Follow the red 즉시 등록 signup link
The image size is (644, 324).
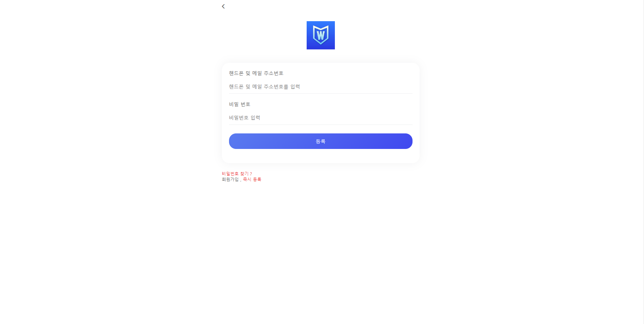(x=252, y=179)
